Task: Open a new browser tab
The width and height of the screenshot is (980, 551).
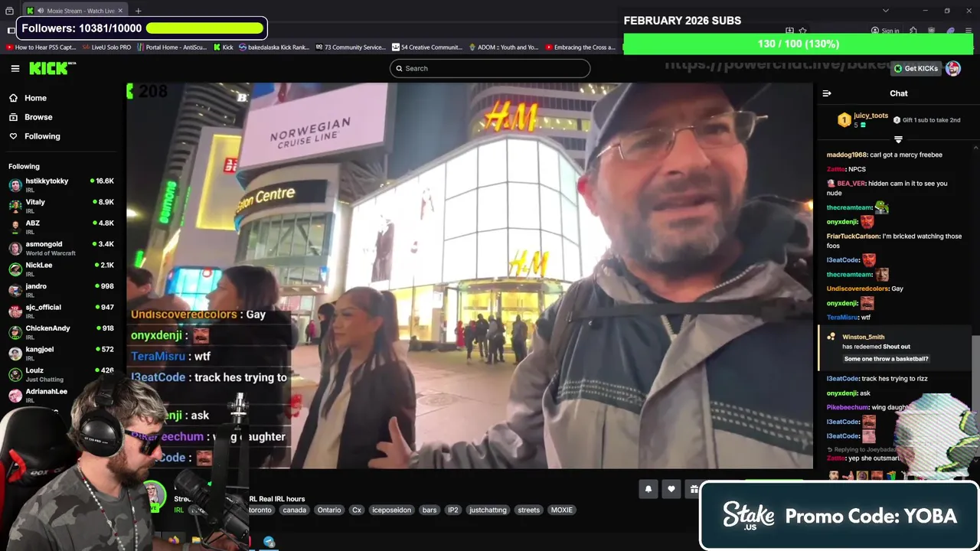Action: coord(138,11)
